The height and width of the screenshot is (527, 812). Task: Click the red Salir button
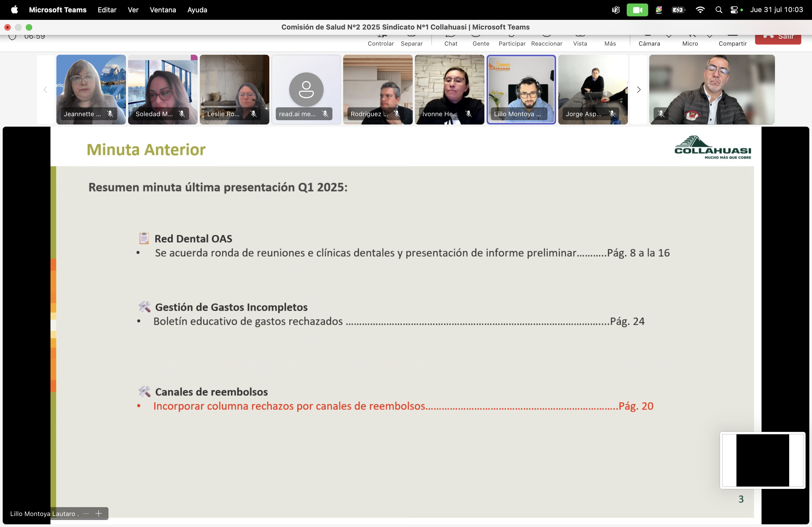tap(778, 39)
